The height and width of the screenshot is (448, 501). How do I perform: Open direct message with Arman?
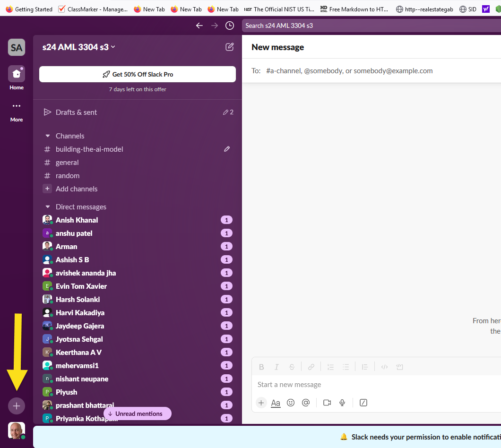coord(138,246)
